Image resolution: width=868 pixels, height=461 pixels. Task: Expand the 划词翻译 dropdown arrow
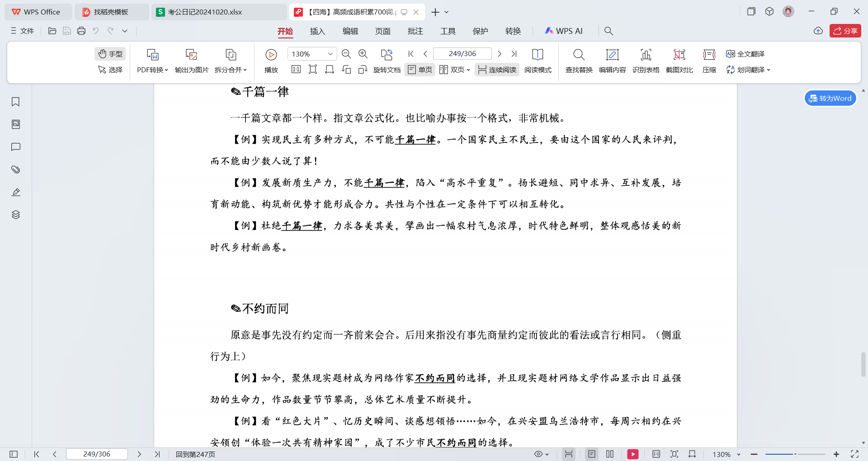coord(768,70)
